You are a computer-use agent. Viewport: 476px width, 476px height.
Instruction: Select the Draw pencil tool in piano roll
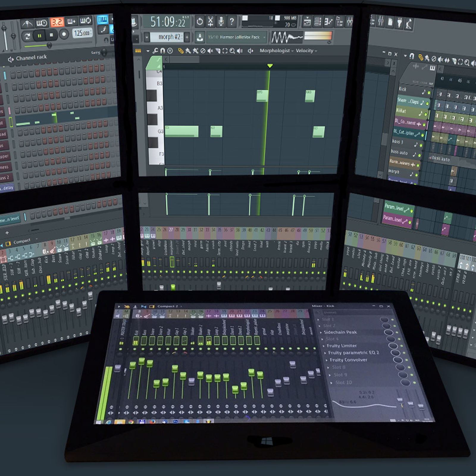click(181, 51)
